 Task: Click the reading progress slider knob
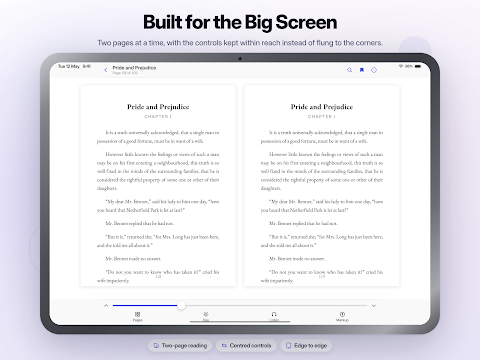tap(181, 305)
